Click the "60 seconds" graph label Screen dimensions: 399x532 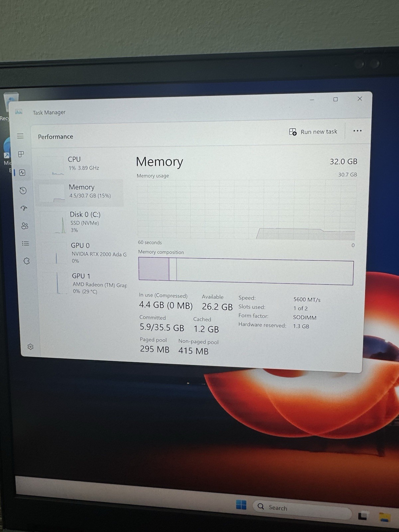150,242
